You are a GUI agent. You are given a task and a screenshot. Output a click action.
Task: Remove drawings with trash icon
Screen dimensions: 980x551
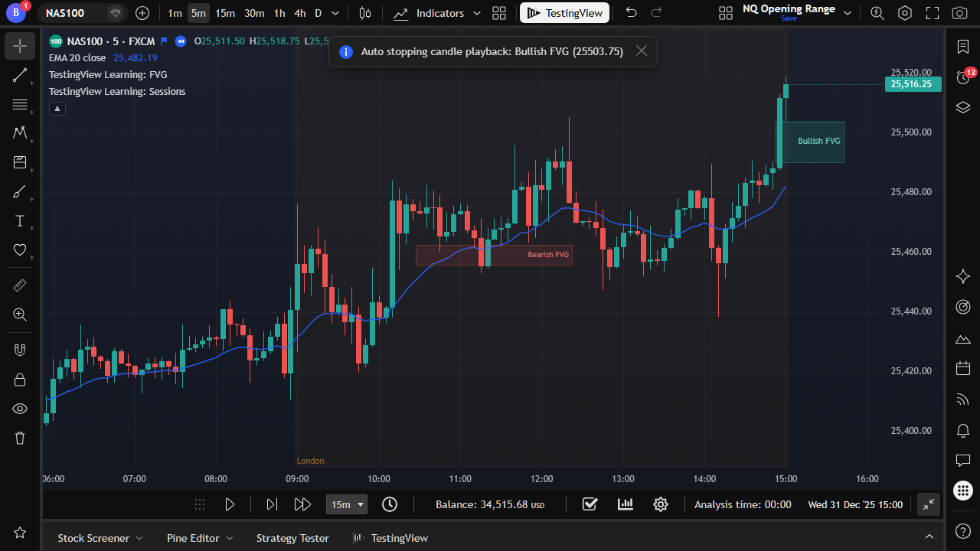click(20, 438)
